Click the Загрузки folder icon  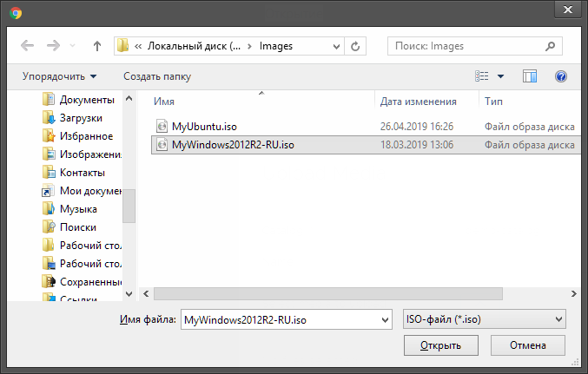point(49,118)
